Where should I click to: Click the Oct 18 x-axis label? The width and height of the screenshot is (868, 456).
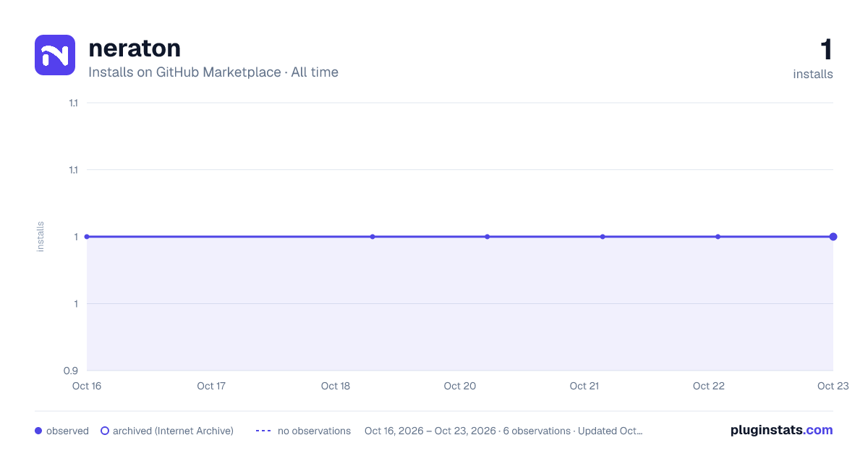pyautogui.click(x=336, y=387)
